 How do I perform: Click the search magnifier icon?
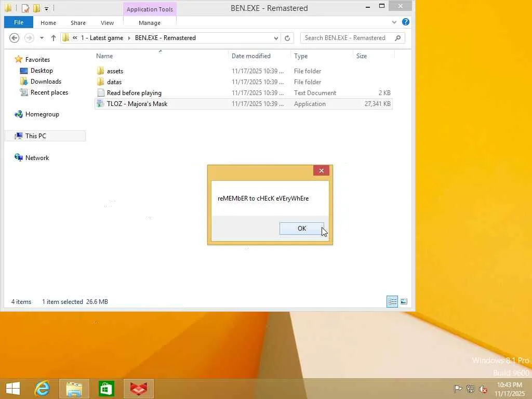(397, 38)
